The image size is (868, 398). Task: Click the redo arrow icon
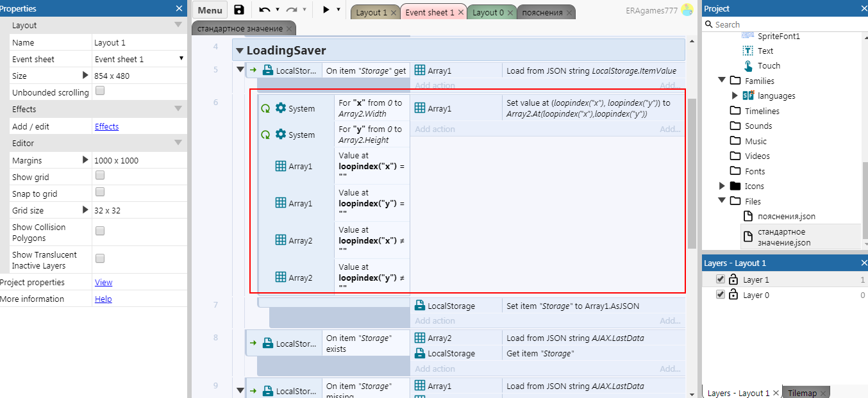pos(291,10)
